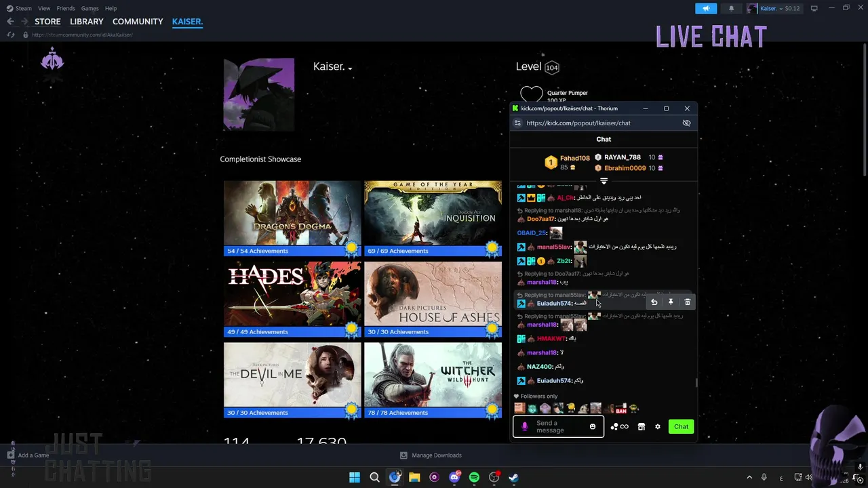This screenshot has width=868, height=488.
Task: Type in the Send a message field
Action: click(x=558, y=427)
